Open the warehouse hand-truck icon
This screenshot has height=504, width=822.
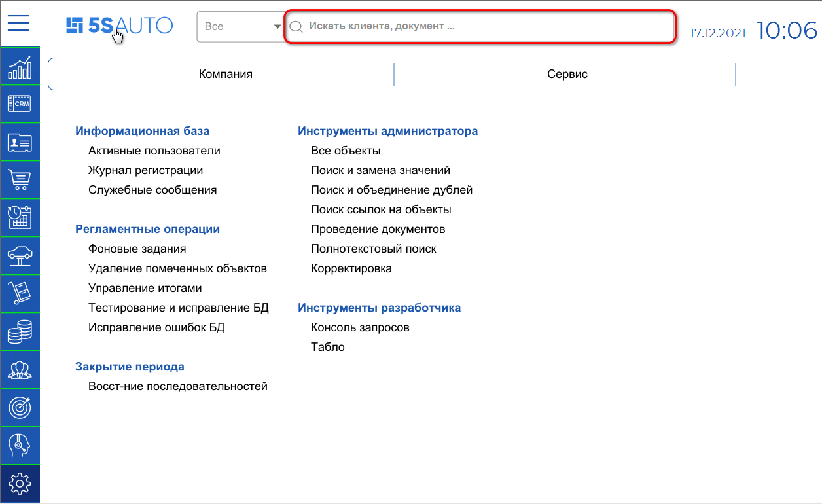pos(20,293)
